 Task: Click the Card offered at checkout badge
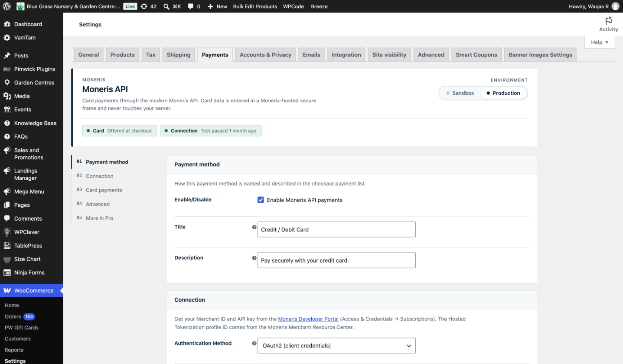(119, 131)
